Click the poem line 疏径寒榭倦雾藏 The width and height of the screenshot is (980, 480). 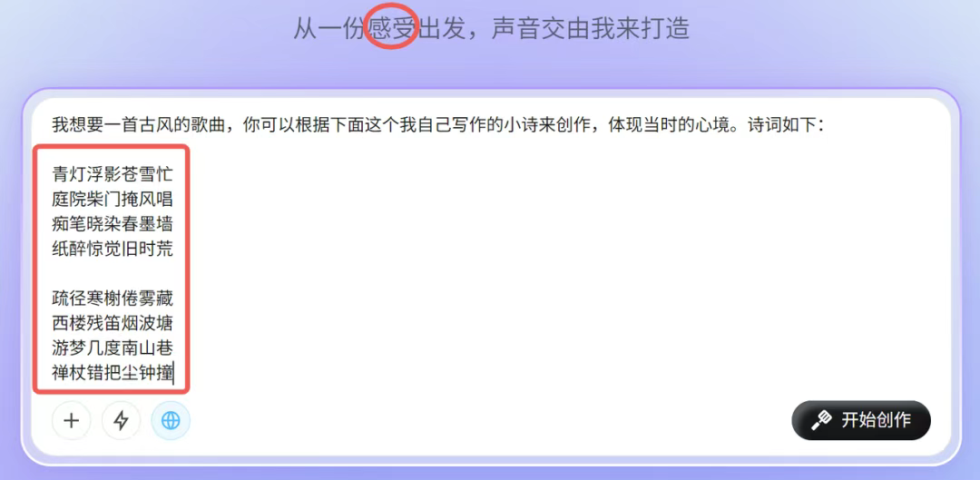point(113,299)
